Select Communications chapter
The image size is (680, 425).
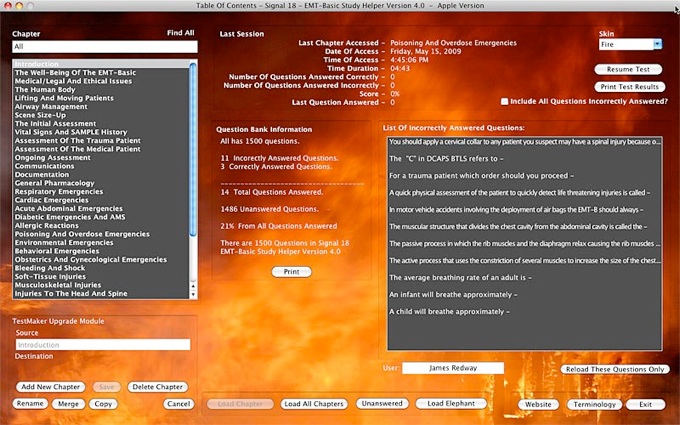pos(101,166)
